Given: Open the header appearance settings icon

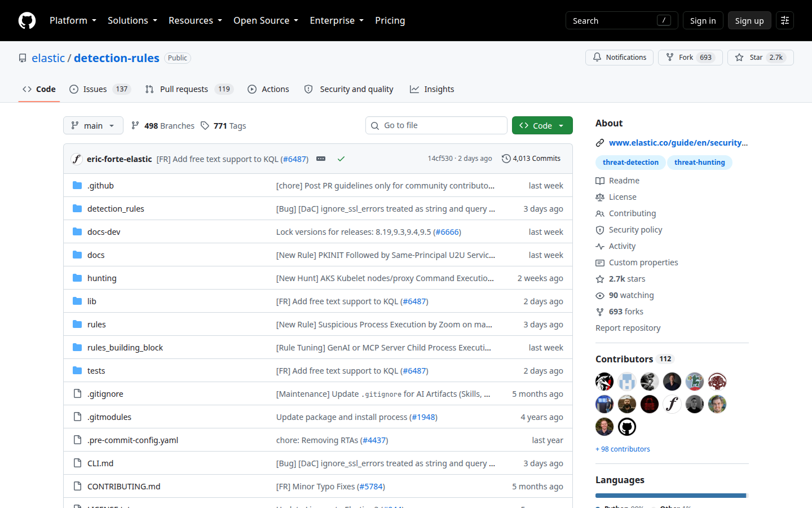Looking at the screenshot, I should (785, 20).
